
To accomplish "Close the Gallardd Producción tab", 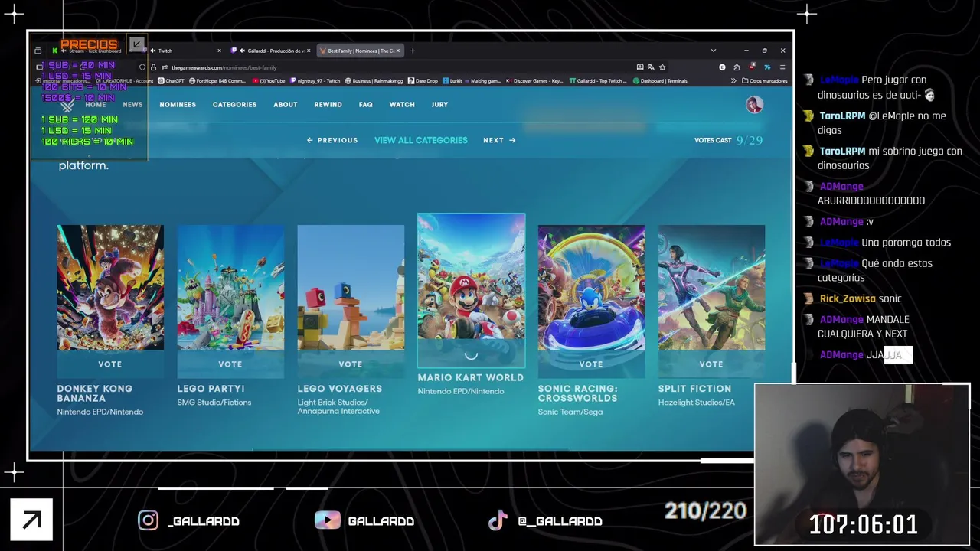I will point(309,51).
